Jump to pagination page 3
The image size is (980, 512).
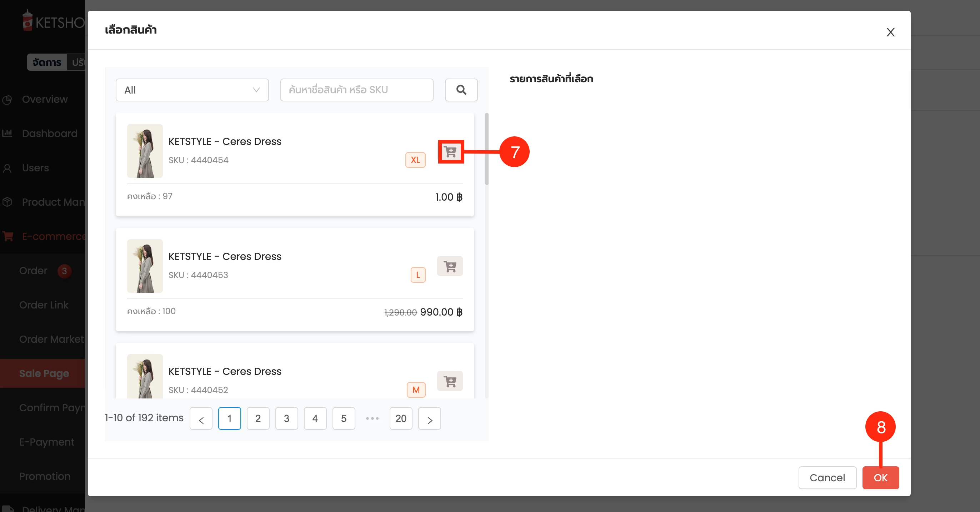[286, 418]
